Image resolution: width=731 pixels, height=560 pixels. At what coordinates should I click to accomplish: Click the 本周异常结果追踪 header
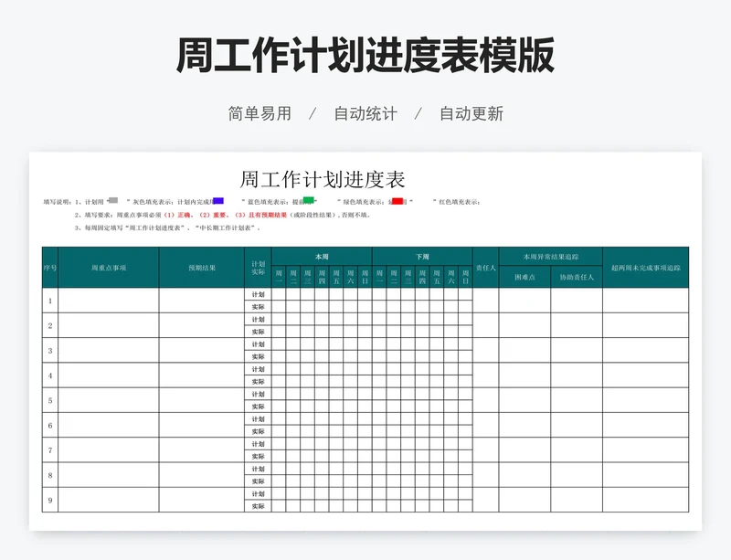tap(551, 257)
